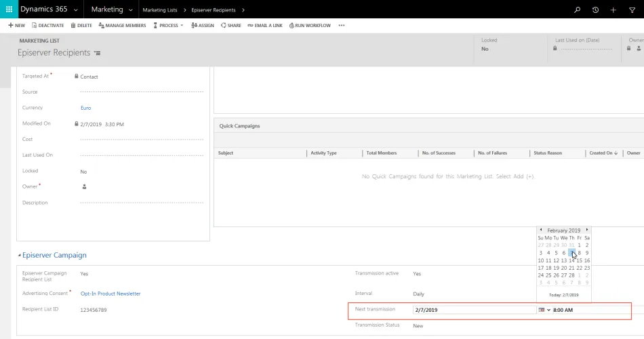
Task: Click SHARE command
Action: 230,26
